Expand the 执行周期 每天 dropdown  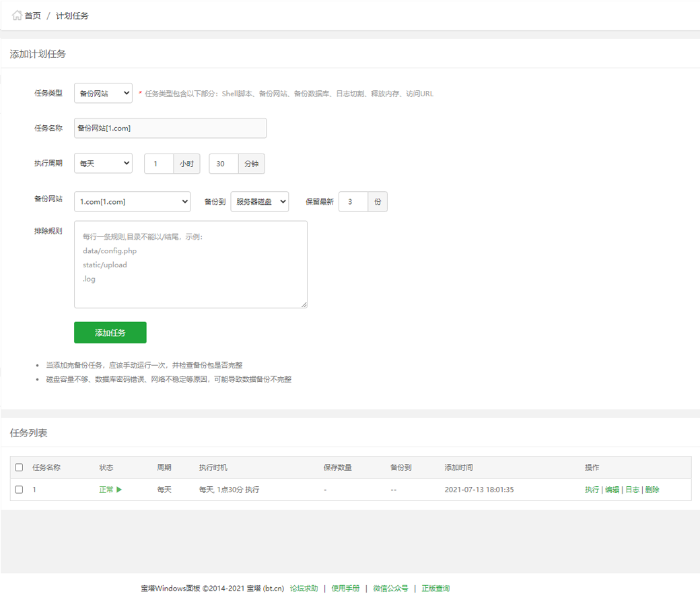tap(103, 163)
